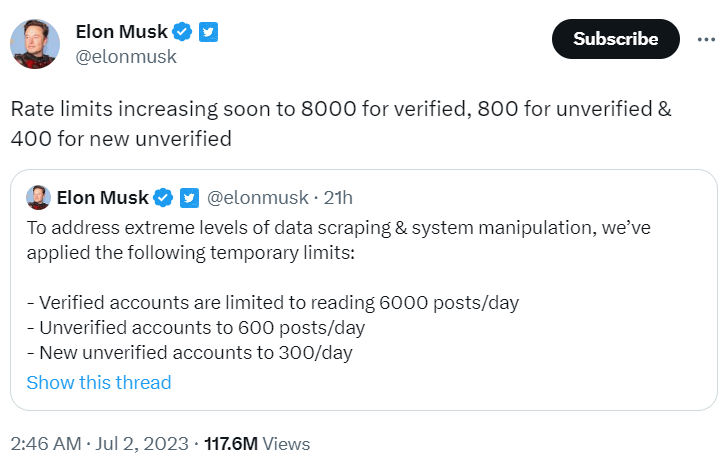Click the Show this thread link
The height and width of the screenshot is (466, 727).
[99, 383]
